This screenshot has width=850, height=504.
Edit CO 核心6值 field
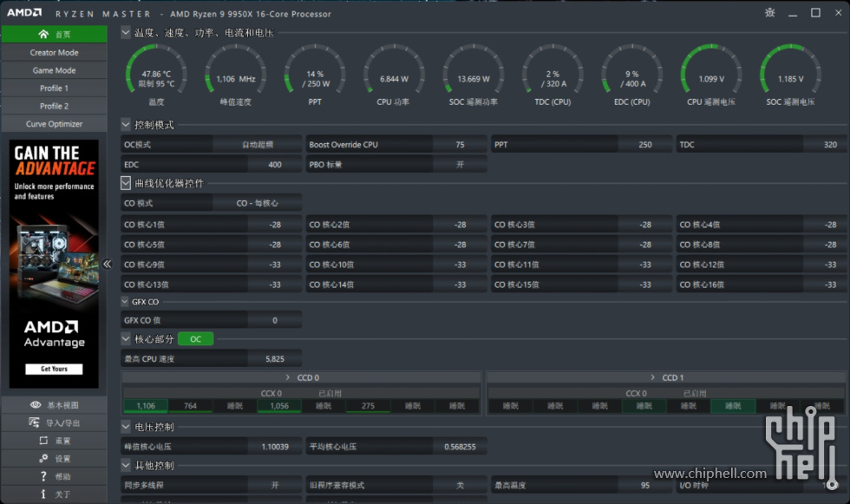460,245
